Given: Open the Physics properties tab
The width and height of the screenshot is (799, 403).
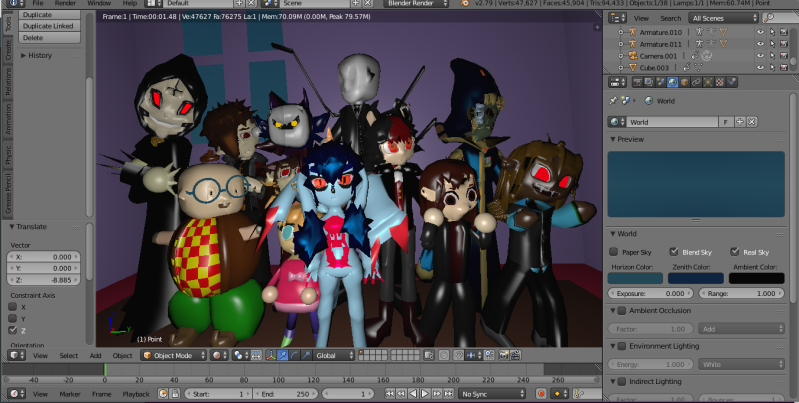Looking at the screenshot, I should click(732, 82).
